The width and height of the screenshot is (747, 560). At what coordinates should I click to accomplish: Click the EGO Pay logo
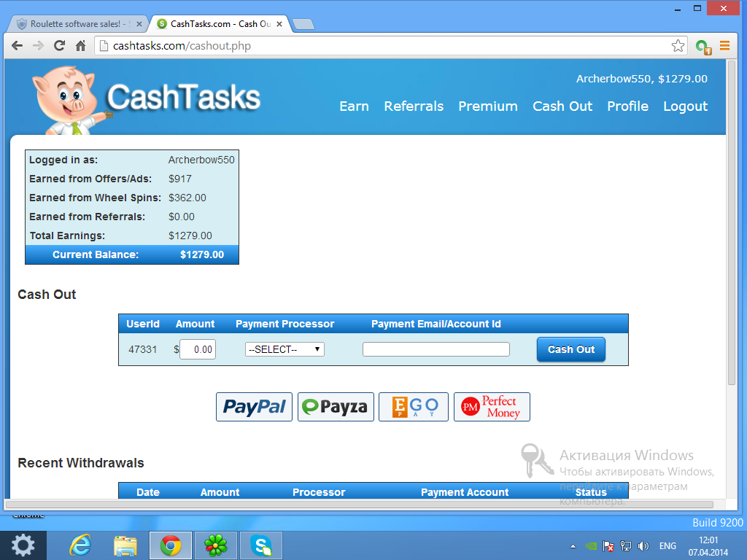coord(414,407)
